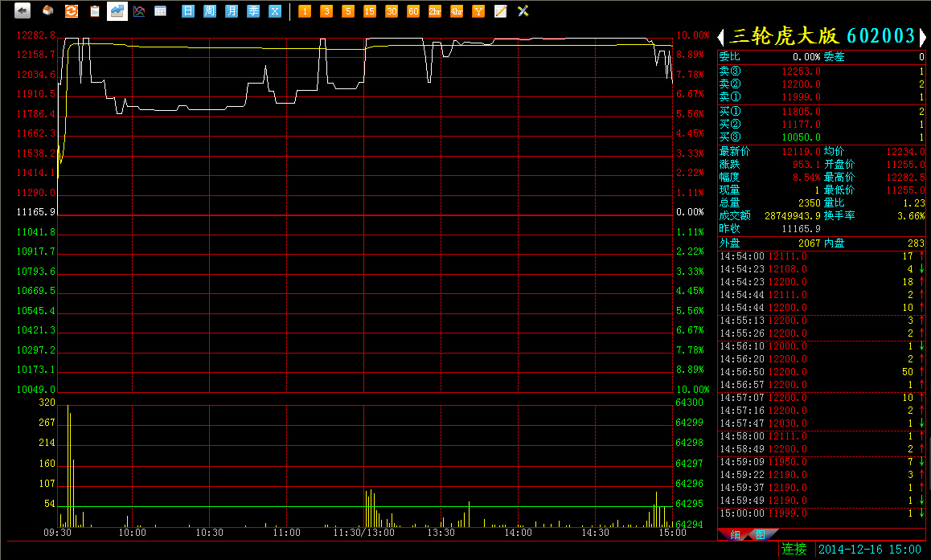
Task: Click the orange Y period button
Action: click(478, 11)
